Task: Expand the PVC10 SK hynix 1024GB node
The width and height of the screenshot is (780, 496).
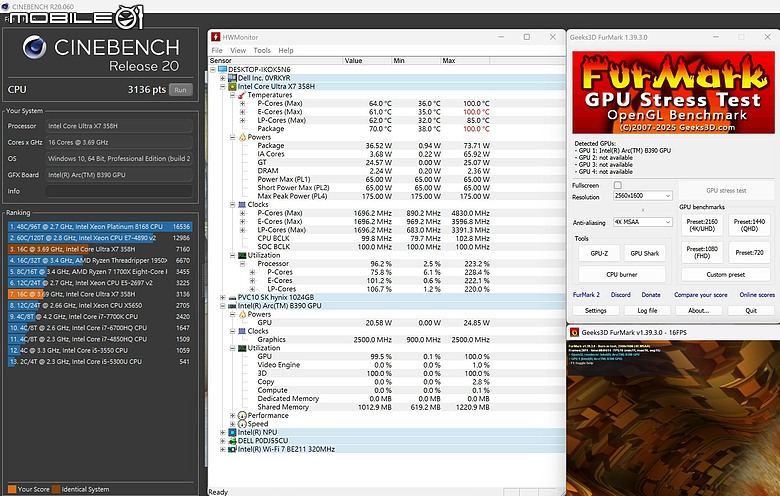Action: 223,298
